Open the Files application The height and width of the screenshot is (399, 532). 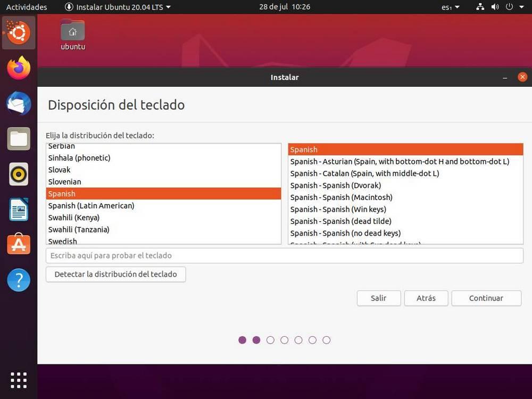18,138
